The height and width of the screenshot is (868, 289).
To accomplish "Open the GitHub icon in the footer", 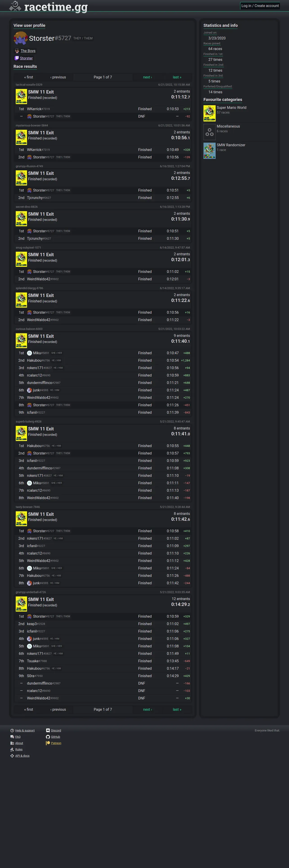I will 48,737.
